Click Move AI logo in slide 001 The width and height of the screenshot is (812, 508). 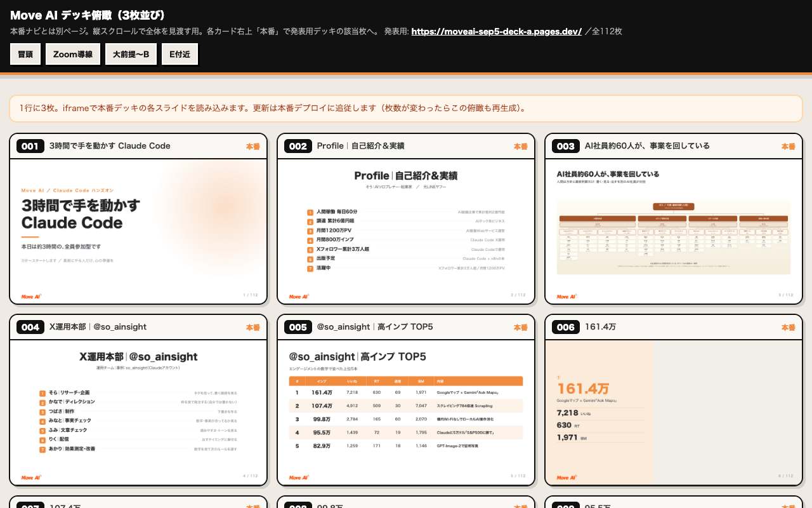31,297
